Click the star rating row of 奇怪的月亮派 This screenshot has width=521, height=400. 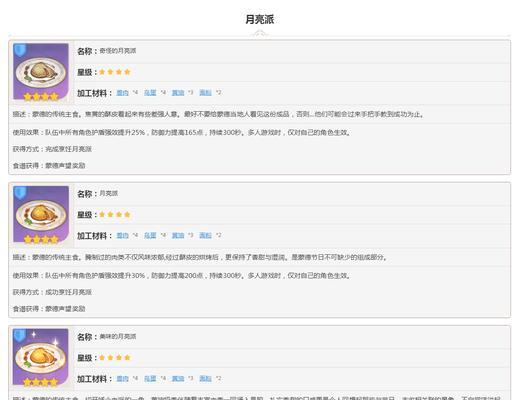[115, 72]
